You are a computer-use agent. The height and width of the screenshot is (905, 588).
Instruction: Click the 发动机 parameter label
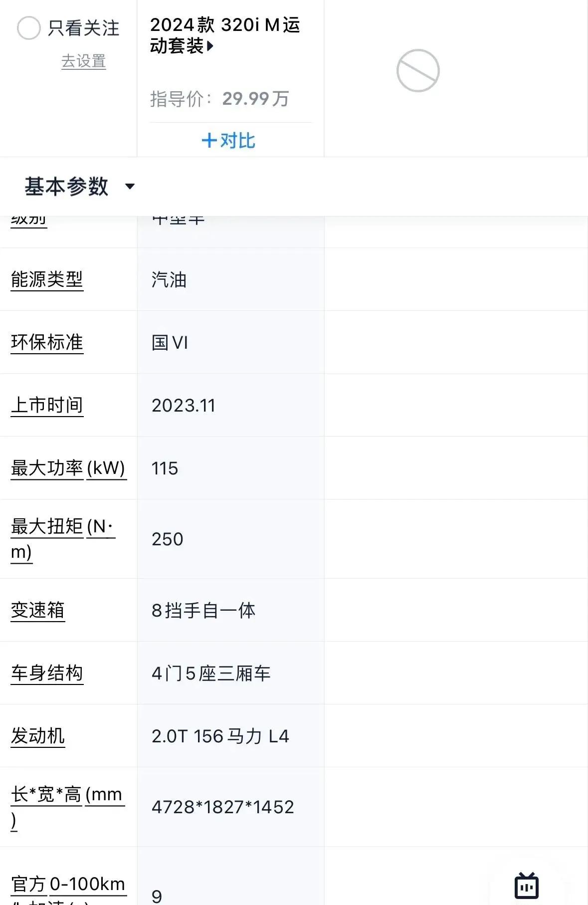pyautogui.click(x=38, y=736)
